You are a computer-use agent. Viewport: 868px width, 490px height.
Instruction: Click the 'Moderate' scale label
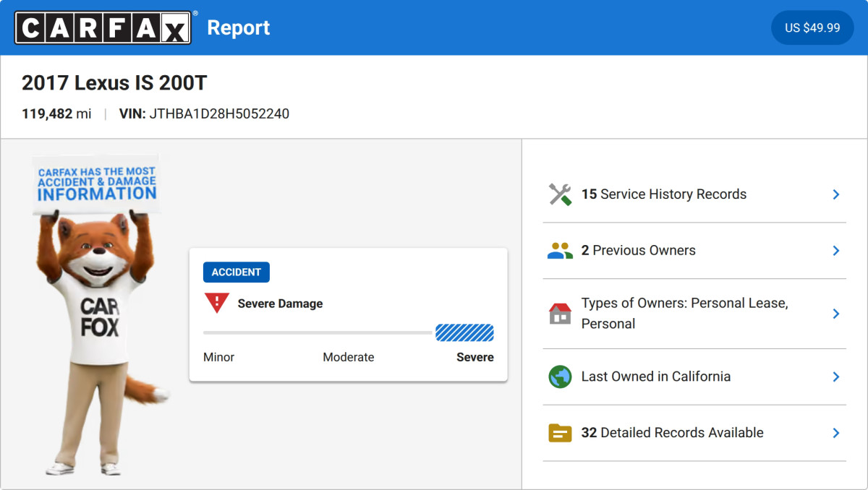tap(349, 357)
